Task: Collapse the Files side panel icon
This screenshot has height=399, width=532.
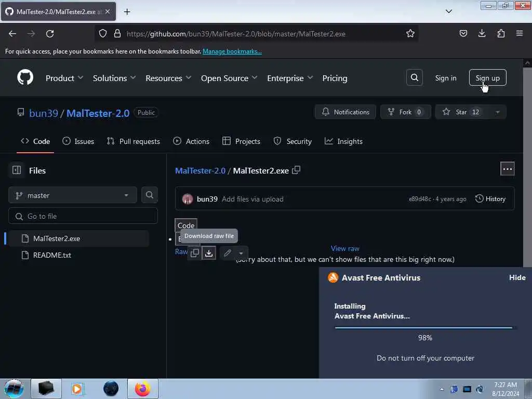Action: pyautogui.click(x=17, y=170)
